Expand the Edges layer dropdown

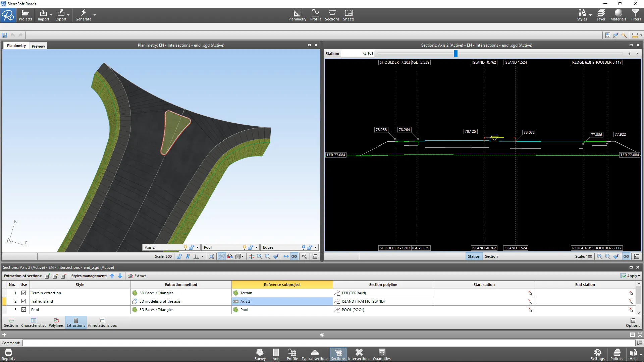[315, 247]
